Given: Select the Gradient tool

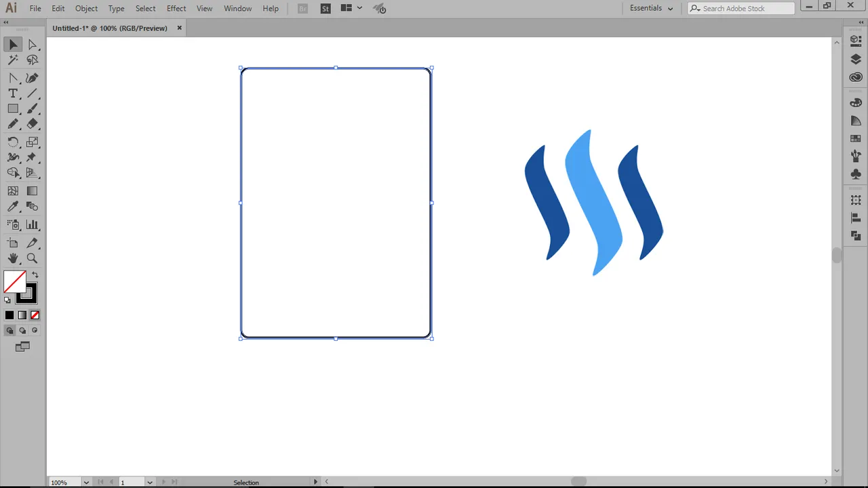Looking at the screenshot, I should pos(32,191).
